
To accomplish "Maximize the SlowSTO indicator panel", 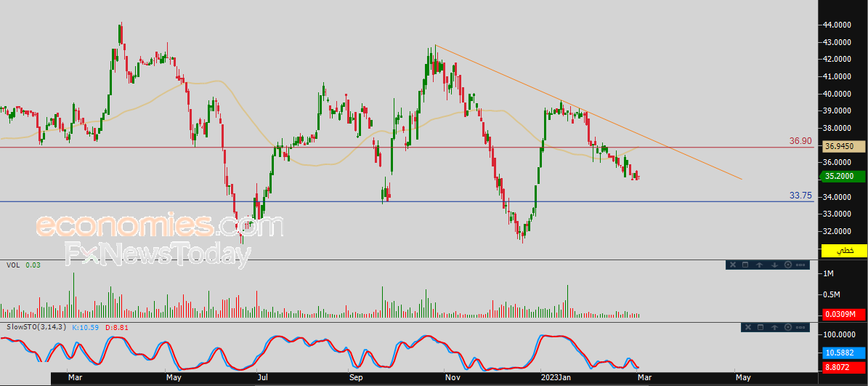I will pyautogui.click(x=760, y=326).
